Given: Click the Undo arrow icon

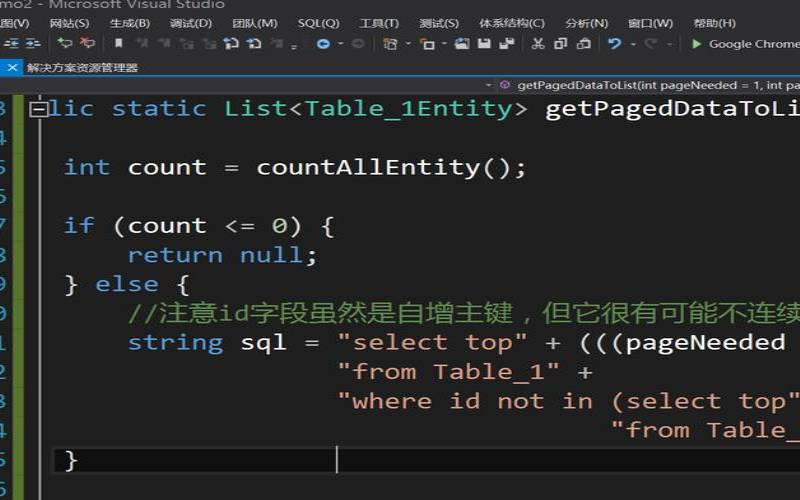Looking at the screenshot, I should [x=613, y=43].
